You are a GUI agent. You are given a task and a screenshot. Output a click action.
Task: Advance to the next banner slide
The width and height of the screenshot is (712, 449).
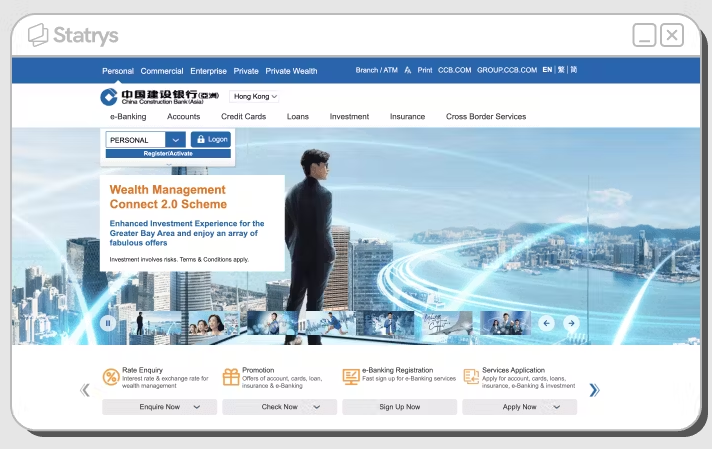(570, 323)
